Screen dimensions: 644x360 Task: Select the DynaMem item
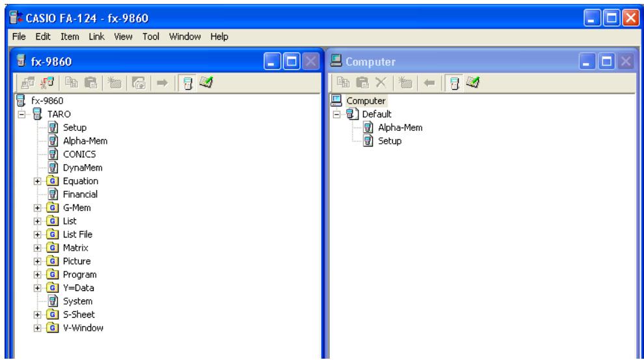pyautogui.click(x=83, y=168)
